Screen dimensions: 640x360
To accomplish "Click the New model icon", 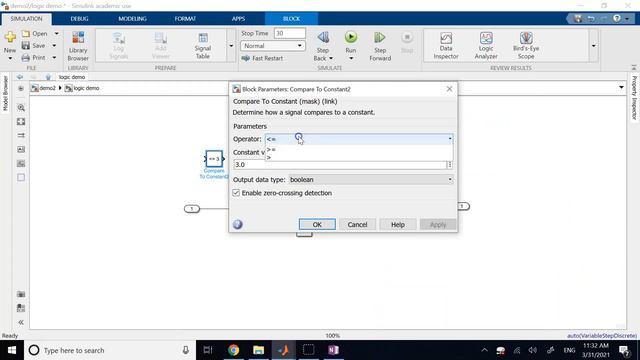I will click(10, 38).
